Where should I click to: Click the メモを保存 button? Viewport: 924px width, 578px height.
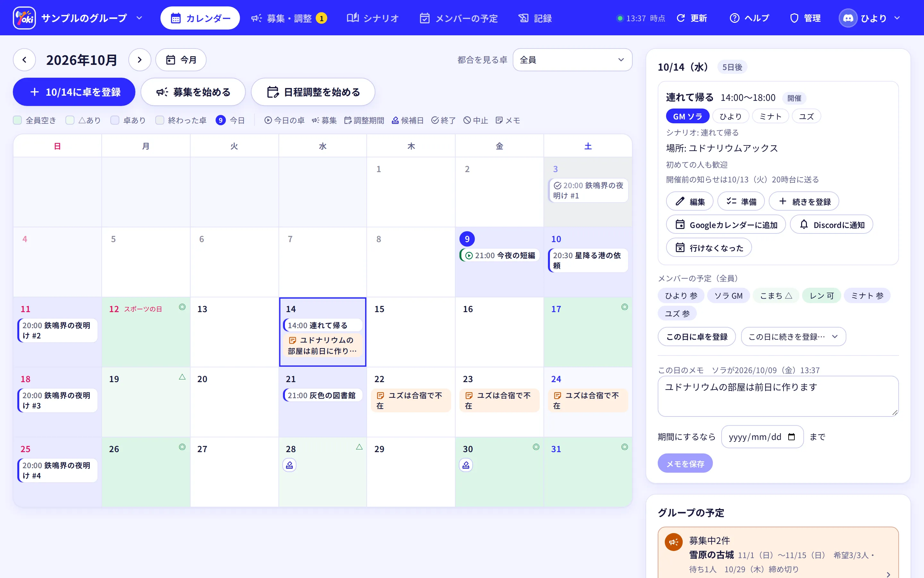685,464
